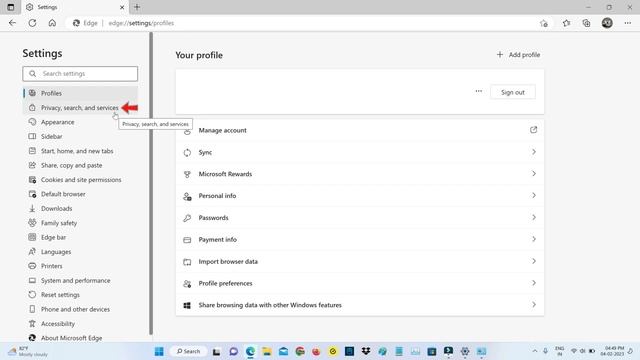
Task: Select Profiles in the settings sidebar
Action: coord(80,93)
